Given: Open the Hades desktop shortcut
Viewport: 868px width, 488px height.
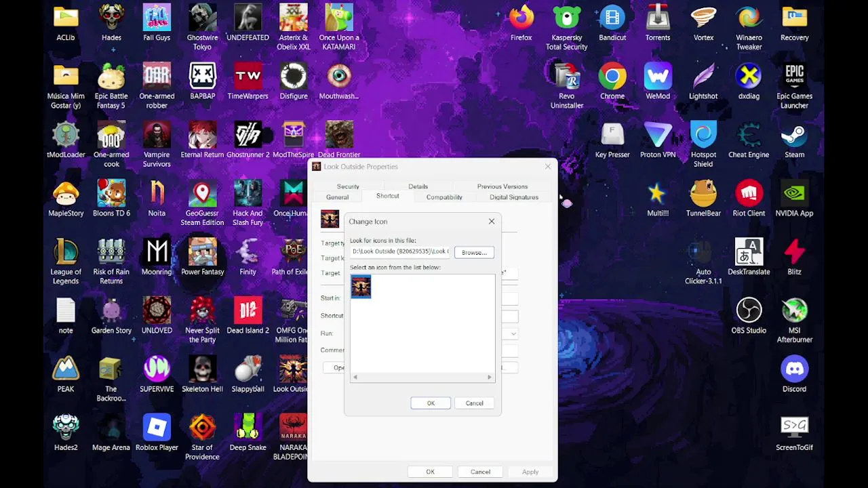Looking at the screenshot, I should coord(111,23).
